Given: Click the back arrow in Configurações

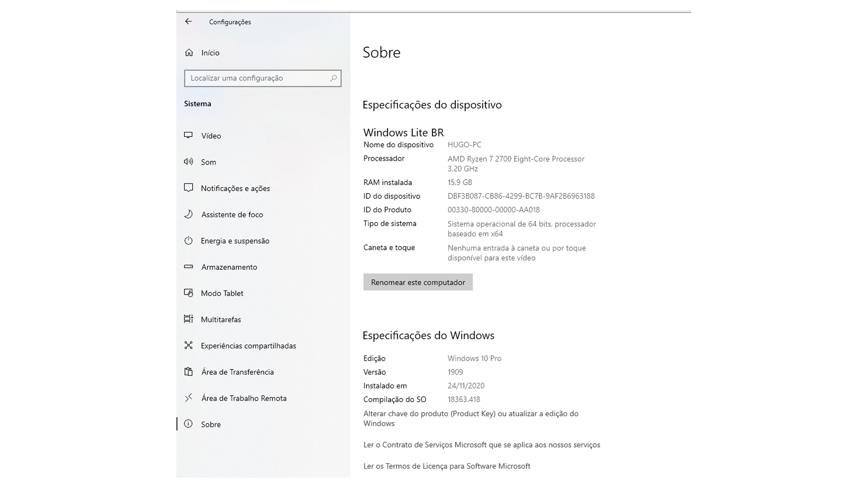Looking at the screenshot, I should (x=189, y=22).
